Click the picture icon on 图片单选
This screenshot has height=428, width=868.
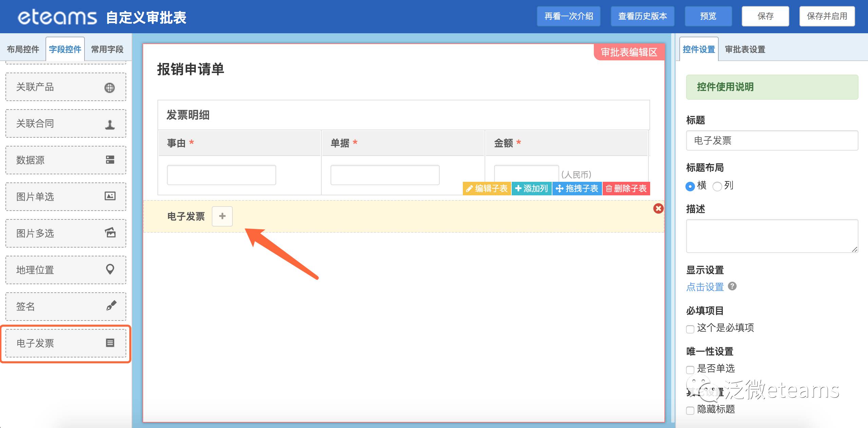[x=110, y=196]
